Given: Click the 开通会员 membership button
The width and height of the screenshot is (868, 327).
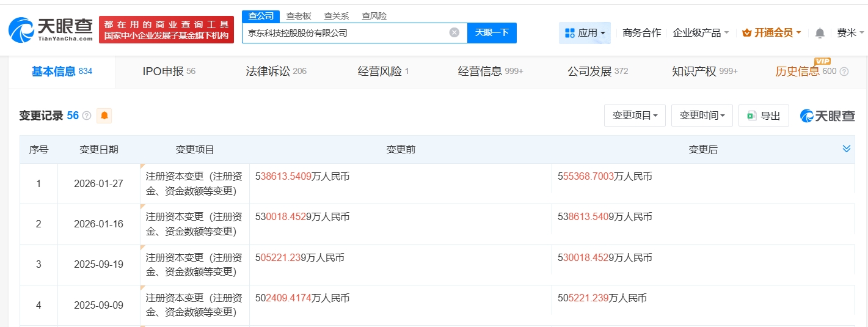Looking at the screenshot, I should [771, 33].
